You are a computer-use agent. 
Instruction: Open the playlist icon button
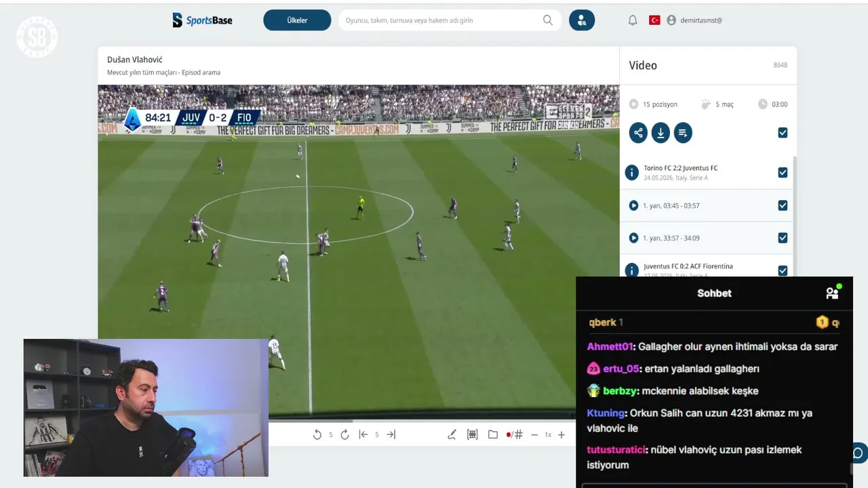683,133
